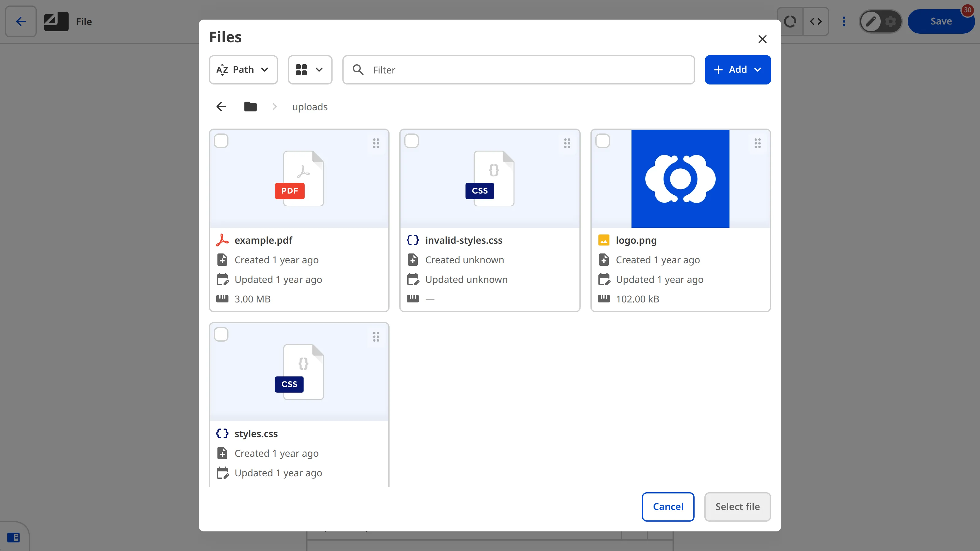Screen dimensions: 980x551
Task: Open options menu for invalid-styles.css
Action: [x=567, y=143]
